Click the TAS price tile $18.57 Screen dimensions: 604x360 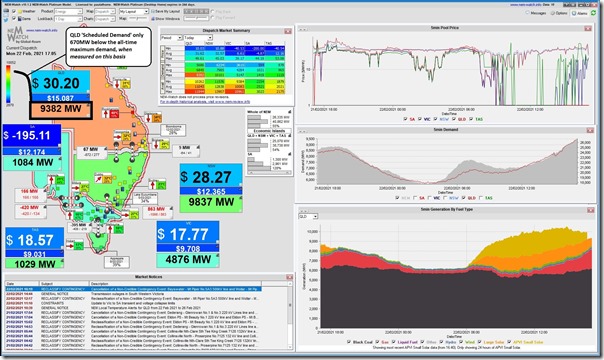click(x=35, y=239)
